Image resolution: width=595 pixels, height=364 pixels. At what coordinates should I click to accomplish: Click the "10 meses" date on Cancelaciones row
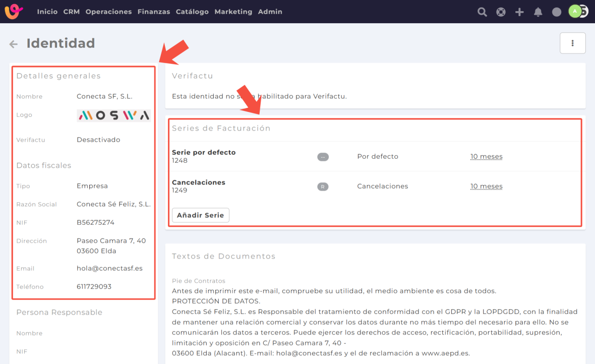click(486, 187)
